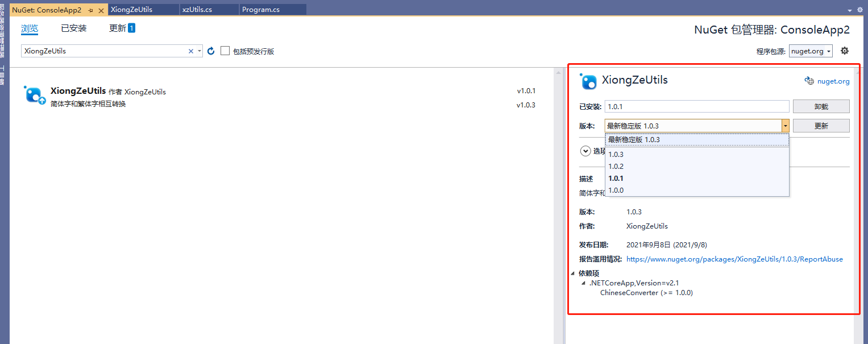
Task: Switch to the 更新 tab
Action: point(118,28)
